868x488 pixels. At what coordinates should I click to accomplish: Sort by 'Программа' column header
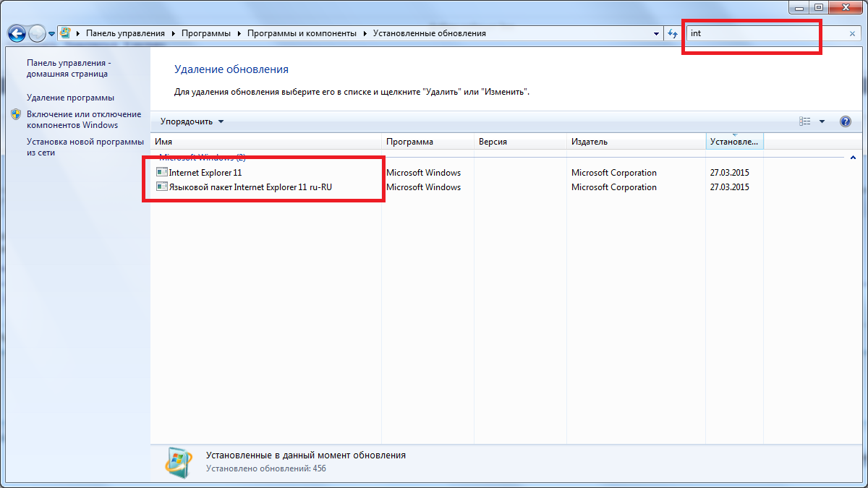coord(427,142)
